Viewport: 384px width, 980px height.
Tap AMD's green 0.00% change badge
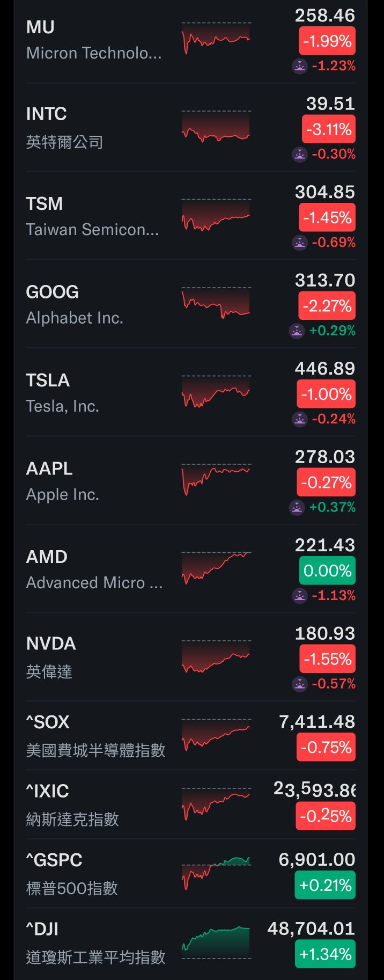327,571
